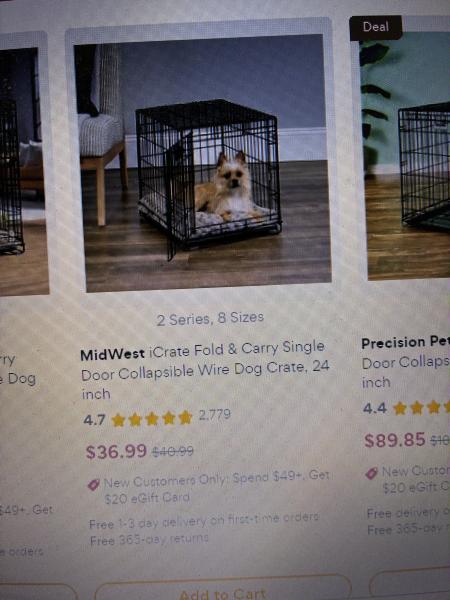Click the MidWest iCrate Fold & Carry title
Viewport: 450px width, 600px height.
point(205,370)
